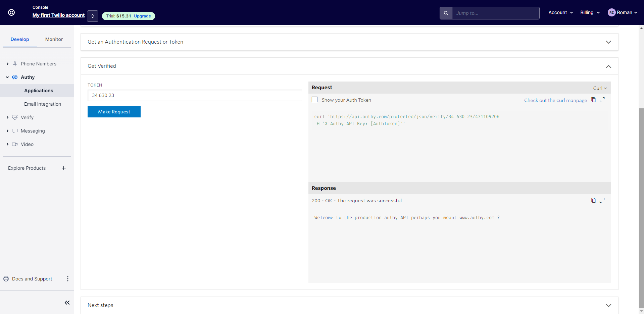
Task: Expand response panel fullscreen icon
Action: [x=602, y=200]
